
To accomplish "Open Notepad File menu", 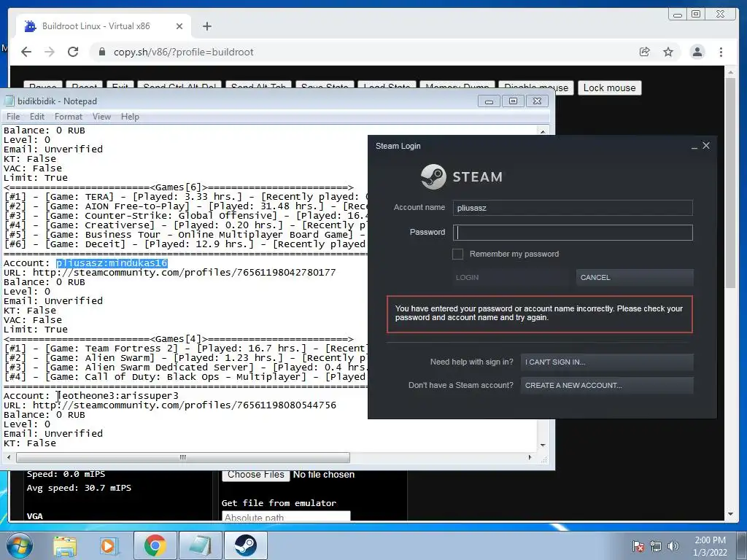I will click(13, 117).
